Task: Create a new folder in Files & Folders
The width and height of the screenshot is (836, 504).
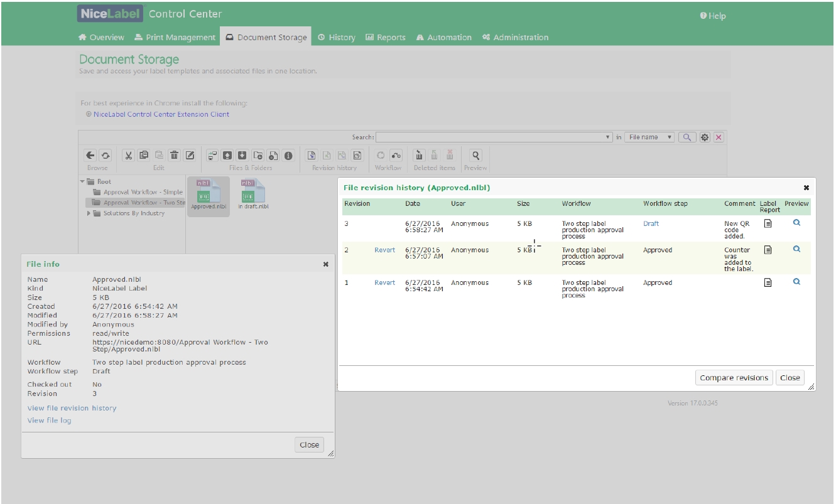Action: pyautogui.click(x=258, y=156)
